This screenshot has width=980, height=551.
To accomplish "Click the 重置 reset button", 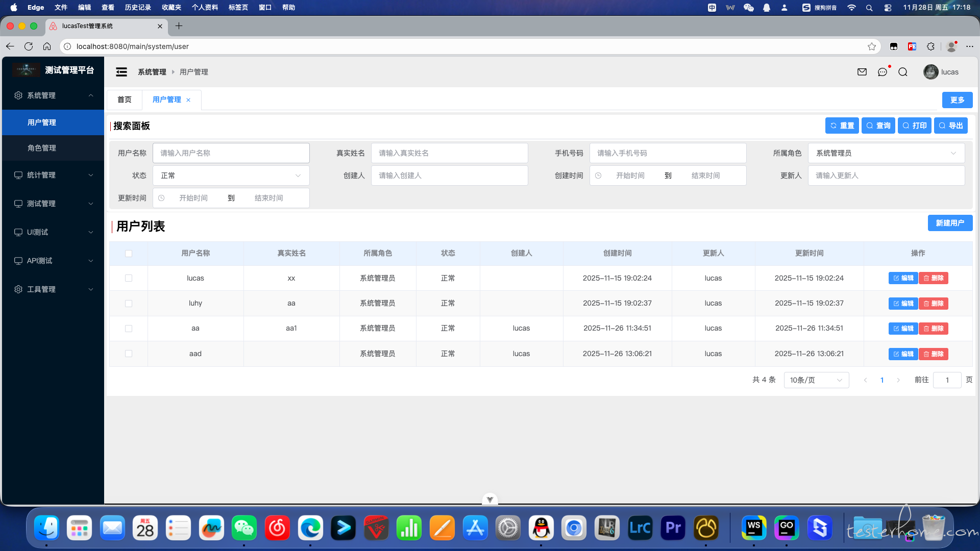I will coord(842,126).
